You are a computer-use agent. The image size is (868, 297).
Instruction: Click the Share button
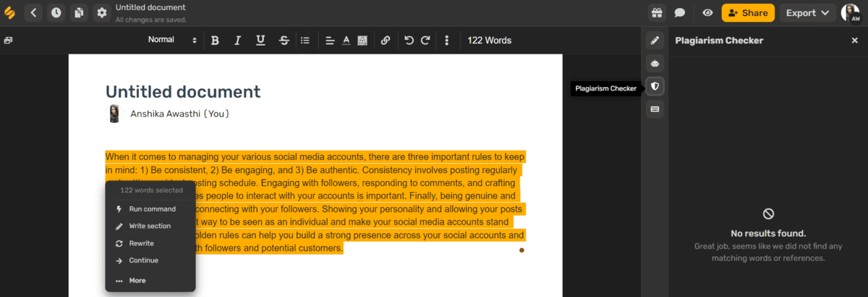point(748,13)
